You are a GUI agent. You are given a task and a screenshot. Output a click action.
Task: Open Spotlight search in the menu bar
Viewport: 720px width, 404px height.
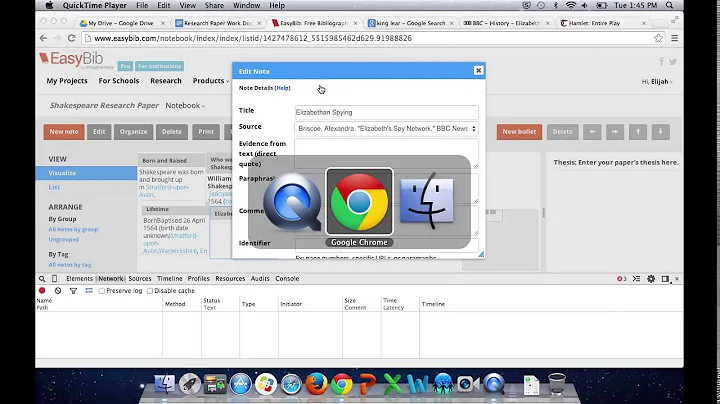point(669,6)
